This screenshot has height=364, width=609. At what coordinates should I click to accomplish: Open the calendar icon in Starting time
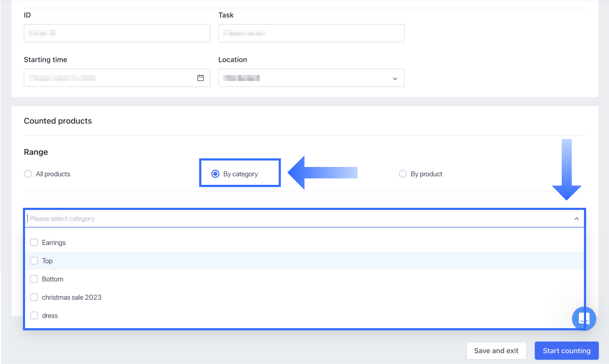(x=201, y=78)
